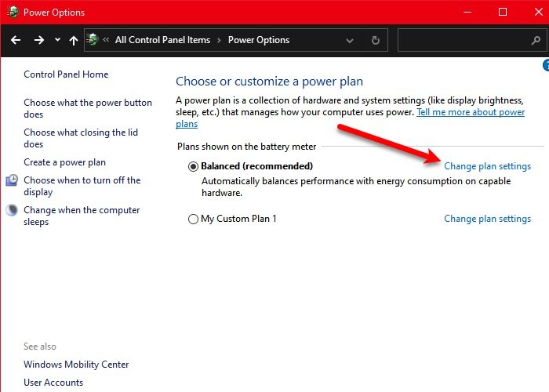Open the Create a power plan link
The width and height of the screenshot is (549, 392).
coord(64,162)
